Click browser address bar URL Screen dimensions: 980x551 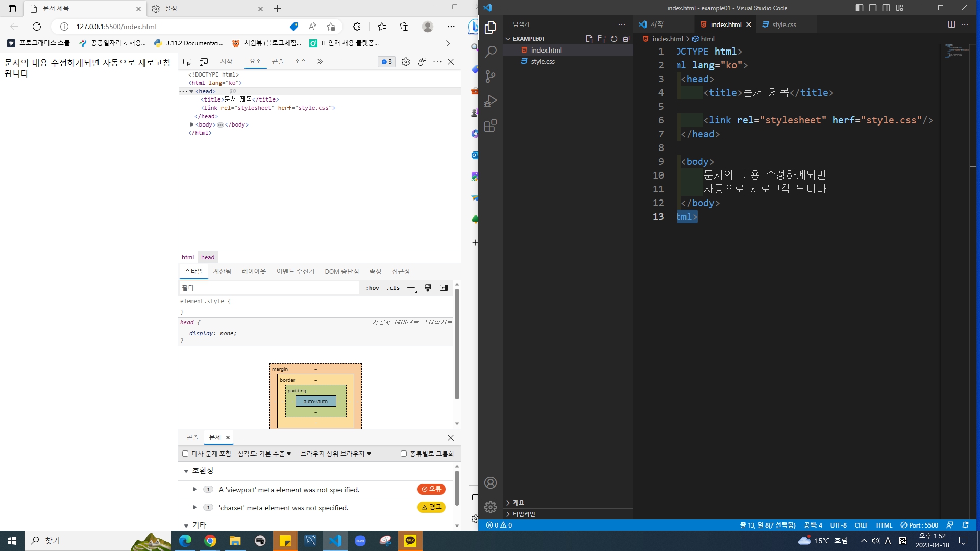pos(116,27)
